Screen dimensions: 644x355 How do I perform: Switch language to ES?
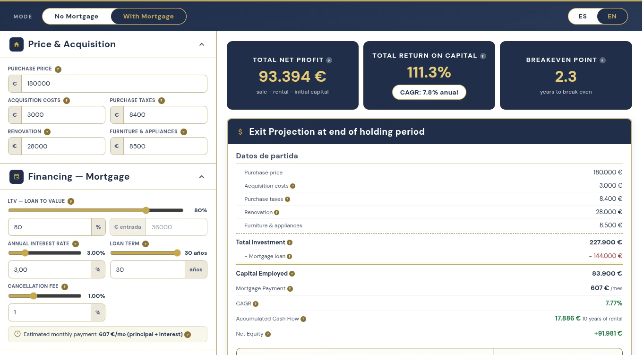pos(583,16)
